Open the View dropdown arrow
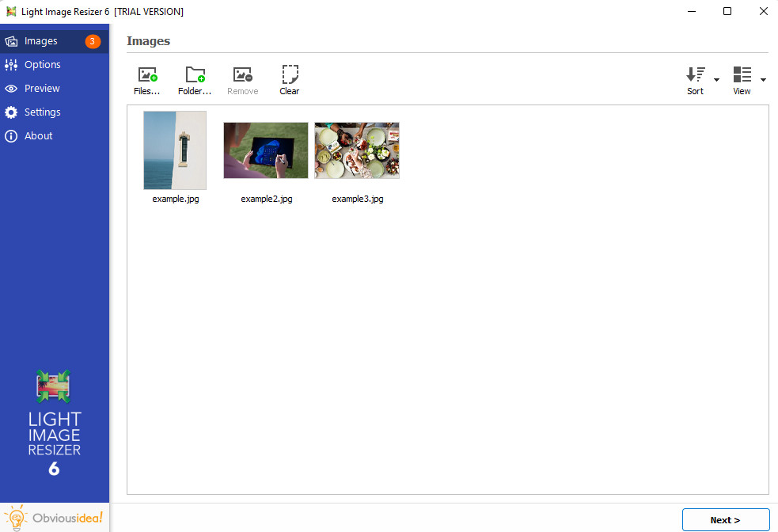This screenshot has height=532, width=778. (763, 80)
